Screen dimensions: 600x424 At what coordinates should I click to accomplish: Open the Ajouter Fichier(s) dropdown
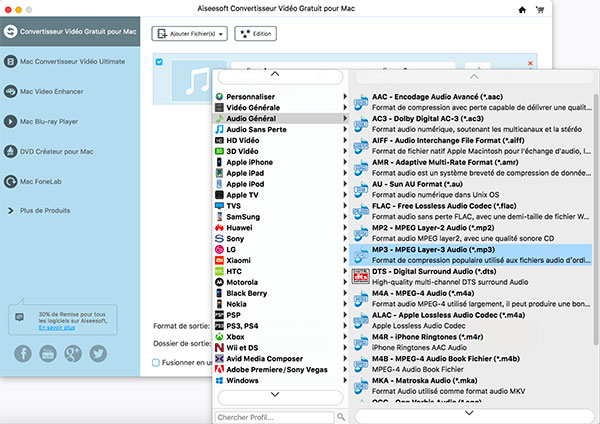click(x=189, y=34)
